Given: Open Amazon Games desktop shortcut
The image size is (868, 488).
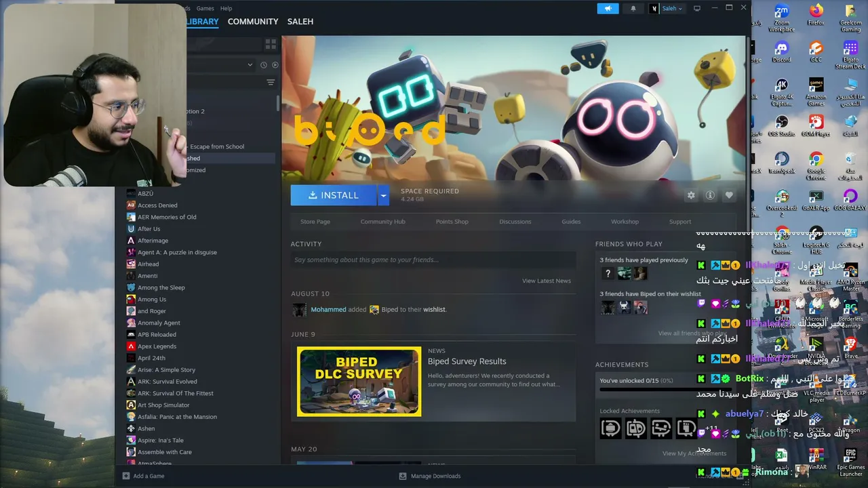Looking at the screenshot, I should point(816,92).
